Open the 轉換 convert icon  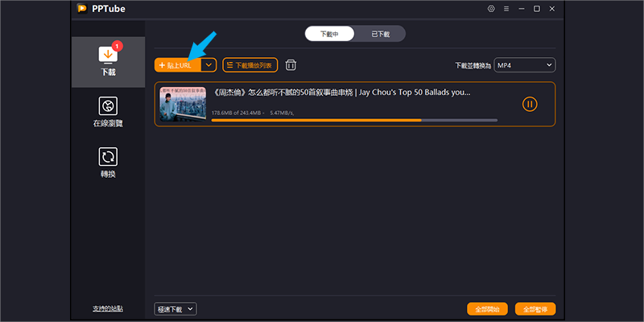coord(108,157)
